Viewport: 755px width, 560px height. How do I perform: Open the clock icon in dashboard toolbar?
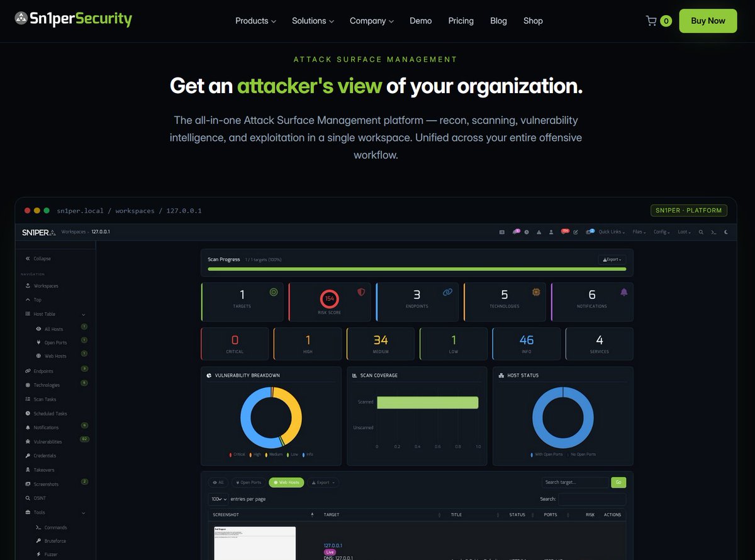[x=527, y=232]
